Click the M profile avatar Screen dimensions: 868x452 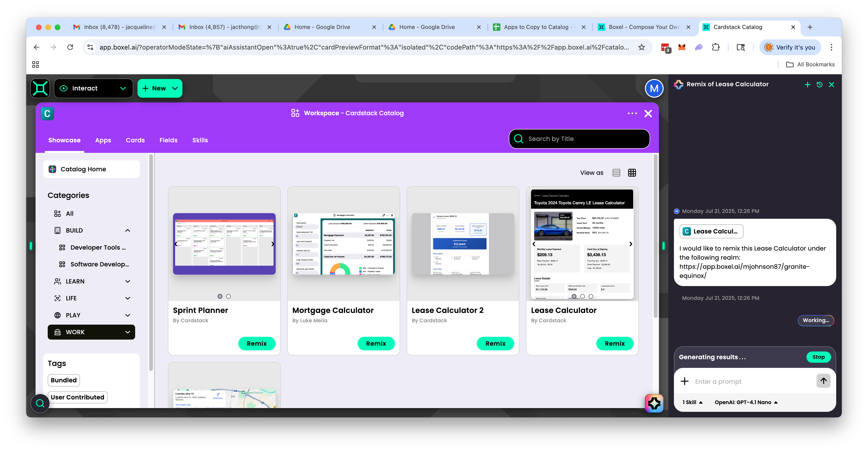point(654,88)
